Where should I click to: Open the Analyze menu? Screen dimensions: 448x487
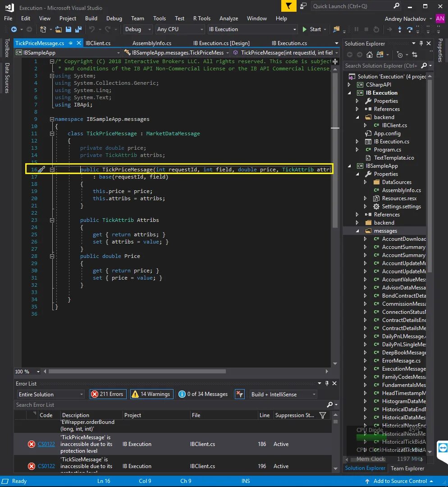point(229,18)
